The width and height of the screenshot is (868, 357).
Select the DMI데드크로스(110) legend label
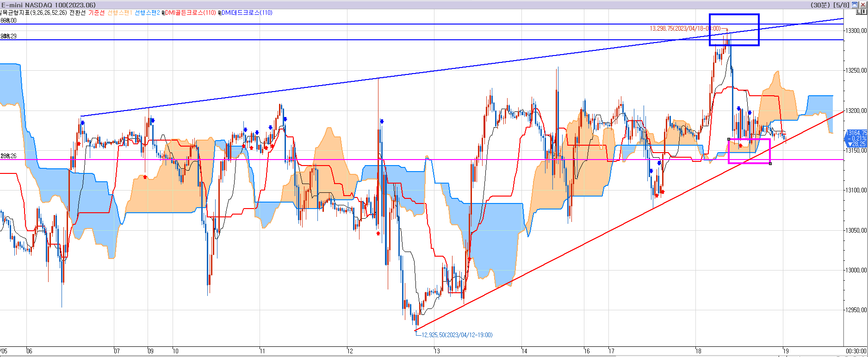click(247, 12)
